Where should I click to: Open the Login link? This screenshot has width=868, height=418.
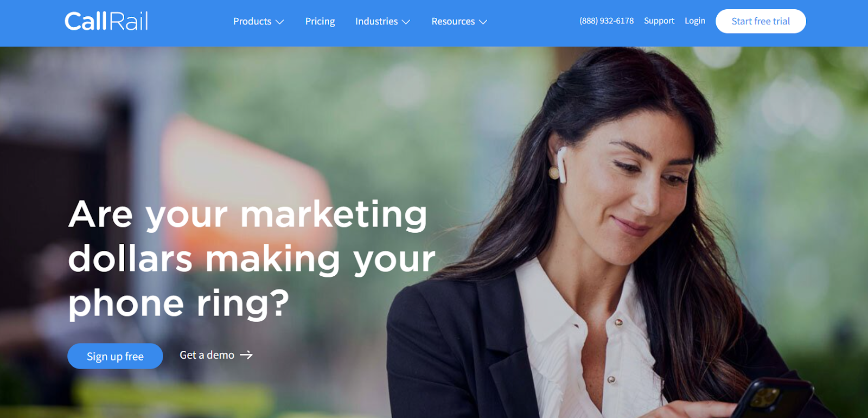695,21
